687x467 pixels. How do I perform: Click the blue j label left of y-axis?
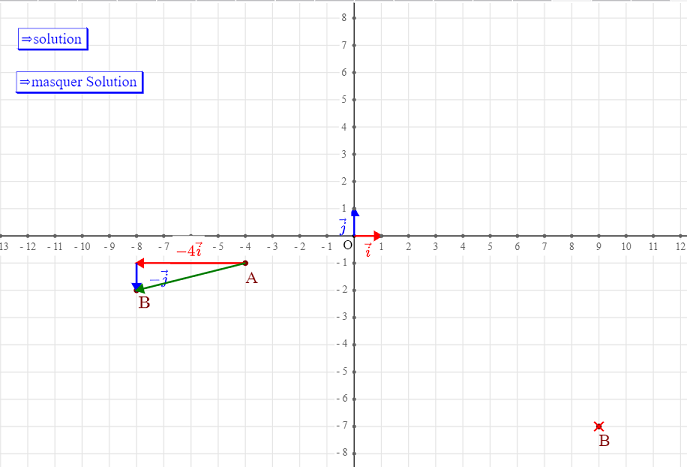click(342, 224)
